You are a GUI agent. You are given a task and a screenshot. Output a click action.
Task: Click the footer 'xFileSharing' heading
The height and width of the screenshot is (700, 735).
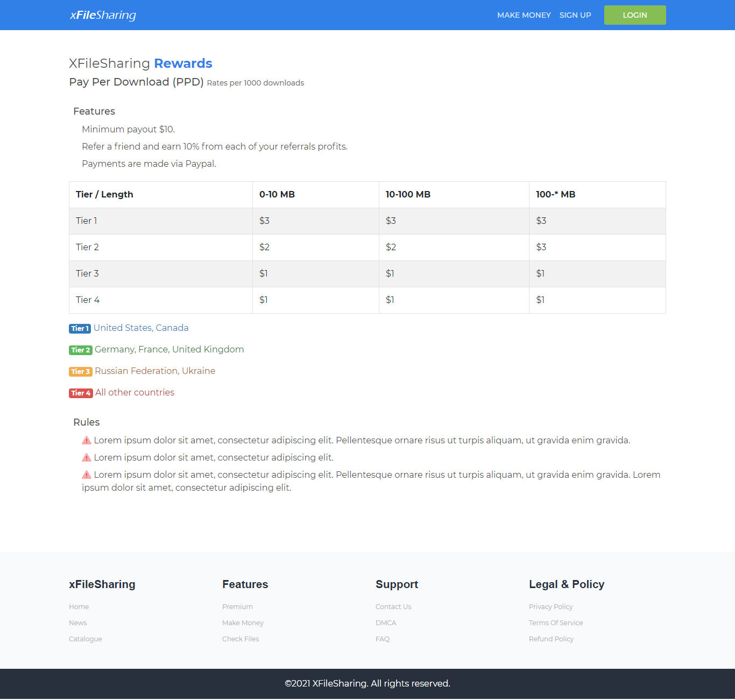(102, 584)
